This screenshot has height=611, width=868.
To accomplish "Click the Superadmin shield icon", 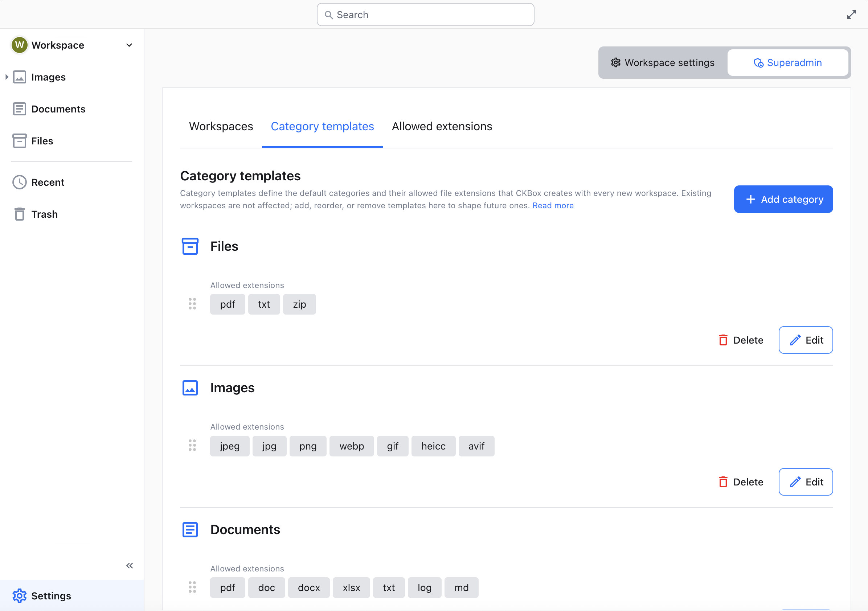I will (758, 63).
